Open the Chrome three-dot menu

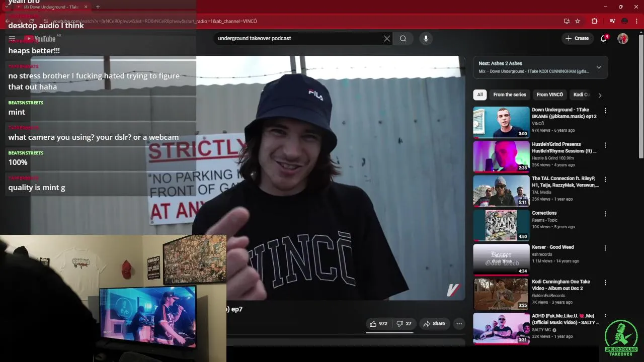coord(637,21)
